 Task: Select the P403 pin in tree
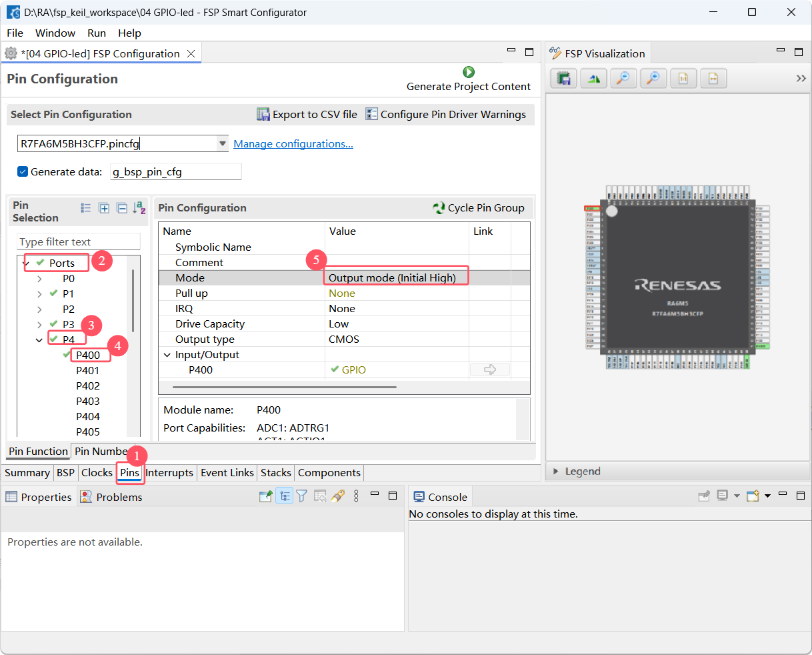[87, 402]
